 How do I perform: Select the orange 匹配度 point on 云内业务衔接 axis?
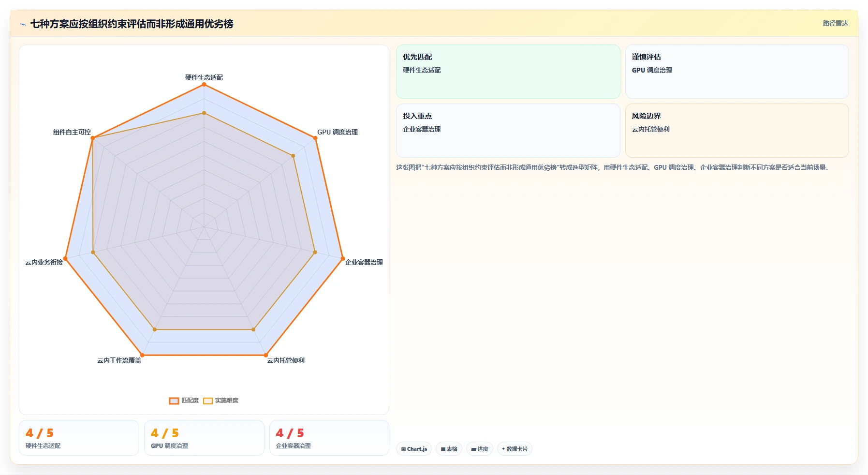point(65,258)
